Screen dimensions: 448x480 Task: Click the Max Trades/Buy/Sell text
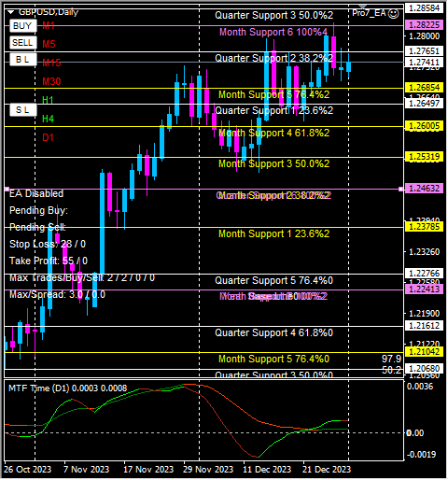[x=82, y=277]
